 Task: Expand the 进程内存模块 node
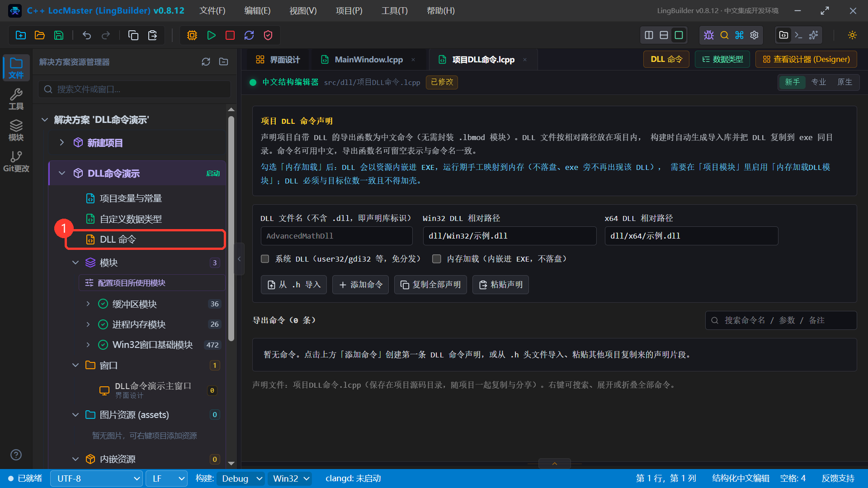[88, 324]
